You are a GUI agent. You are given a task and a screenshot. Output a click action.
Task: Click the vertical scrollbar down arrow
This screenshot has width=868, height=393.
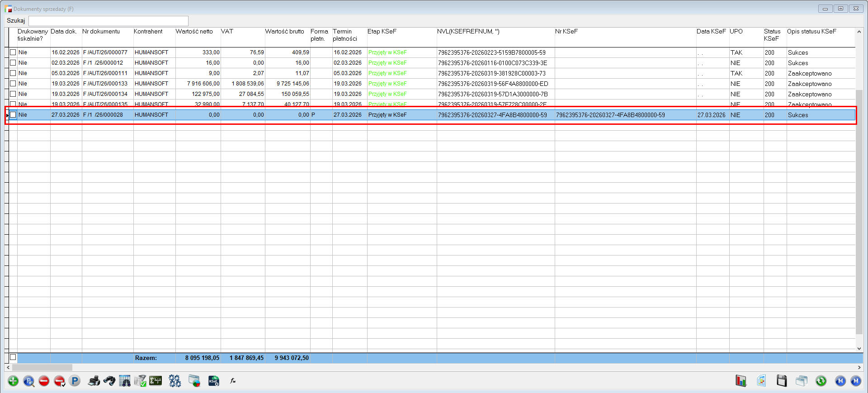[859, 349]
